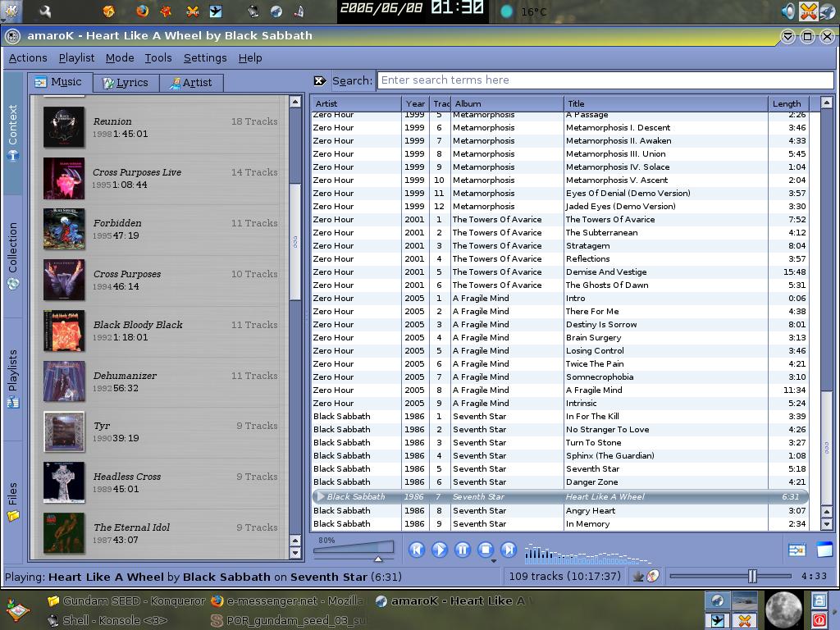Click the previous track button
Screen dimensions: 840x630
[x=416, y=550]
